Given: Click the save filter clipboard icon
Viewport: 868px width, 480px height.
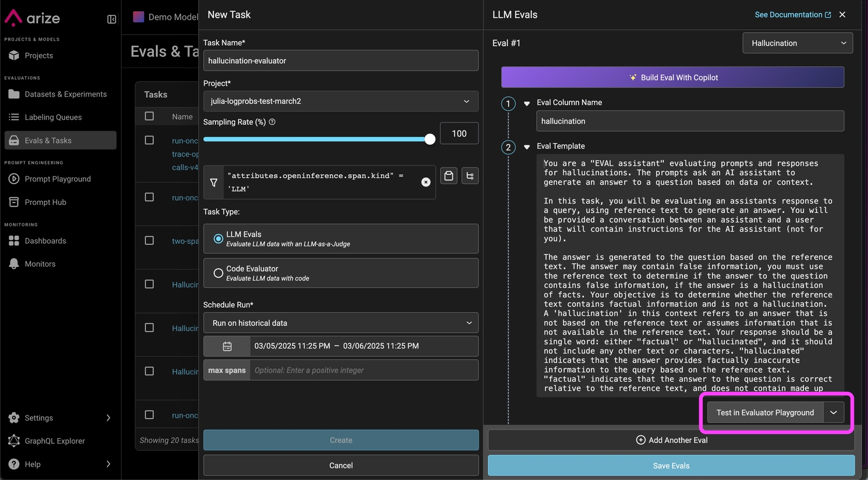Looking at the screenshot, I should tap(449, 176).
